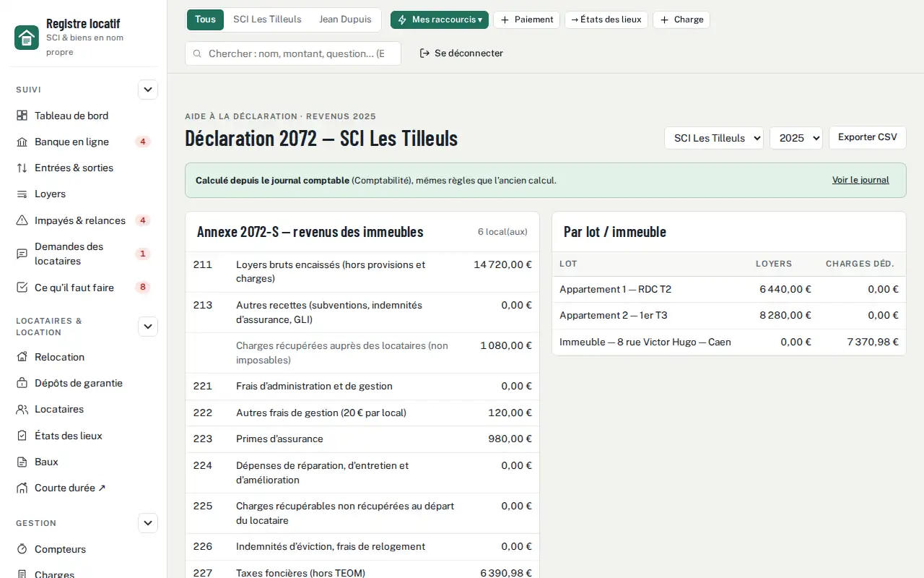
Task: Click the Appartement 2 — 1er T3 row
Action: point(729,316)
